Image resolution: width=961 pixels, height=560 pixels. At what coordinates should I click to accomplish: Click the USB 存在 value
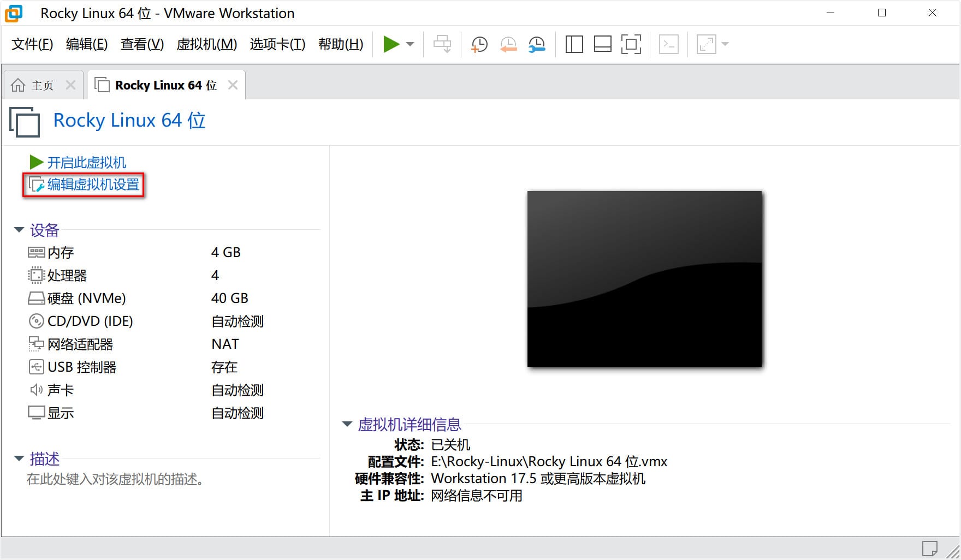coord(224,367)
